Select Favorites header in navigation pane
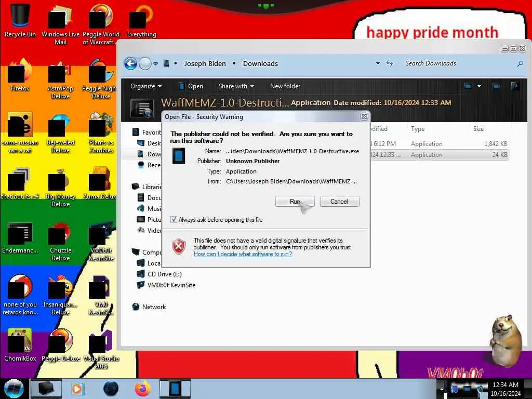Image resolution: width=532 pixels, height=399 pixels. tap(151, 132)
